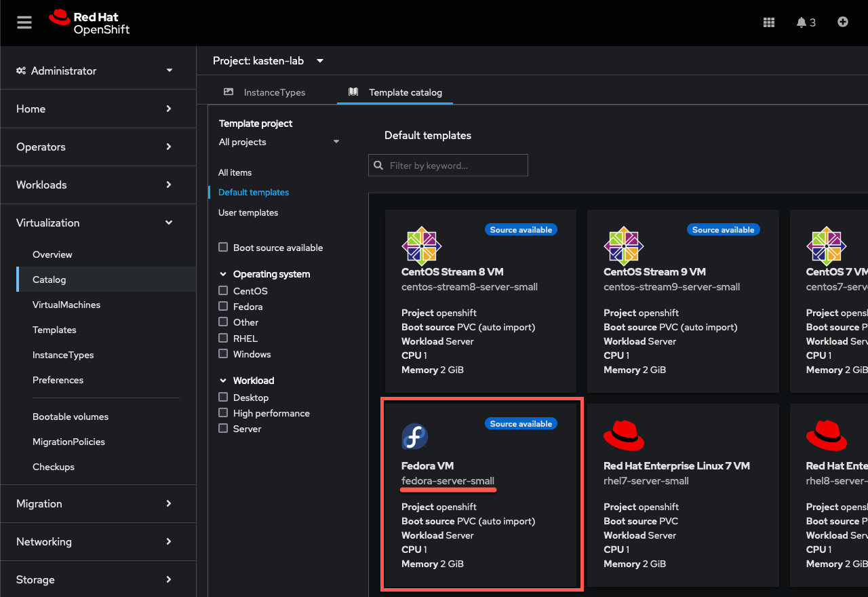
Task: Click the Template catalog book icon
Action: [353, 92]
